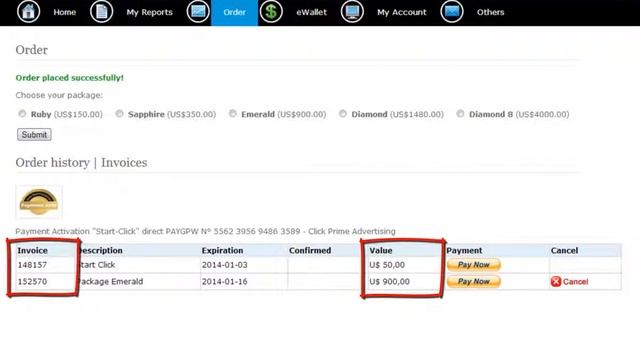The image size is (640, 360).
Task: Click Pay Now for Start Click invoice
Action: [473, 264]
